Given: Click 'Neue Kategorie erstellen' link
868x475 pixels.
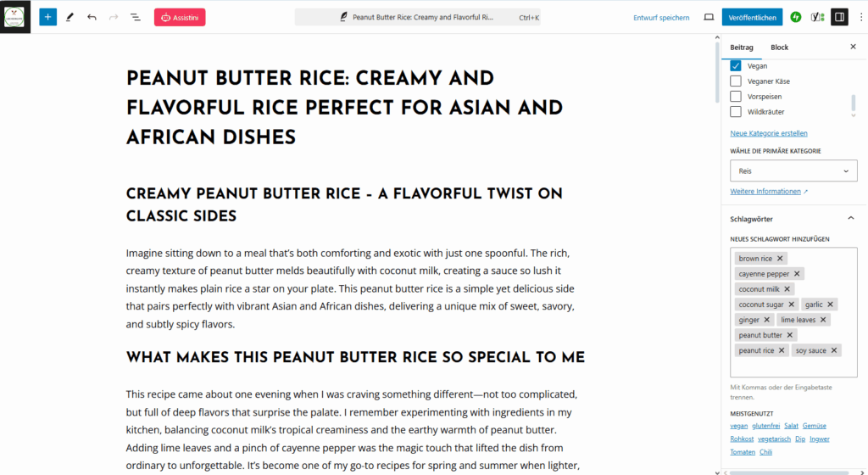Looking at the screenshot, I should click(769, 133).
